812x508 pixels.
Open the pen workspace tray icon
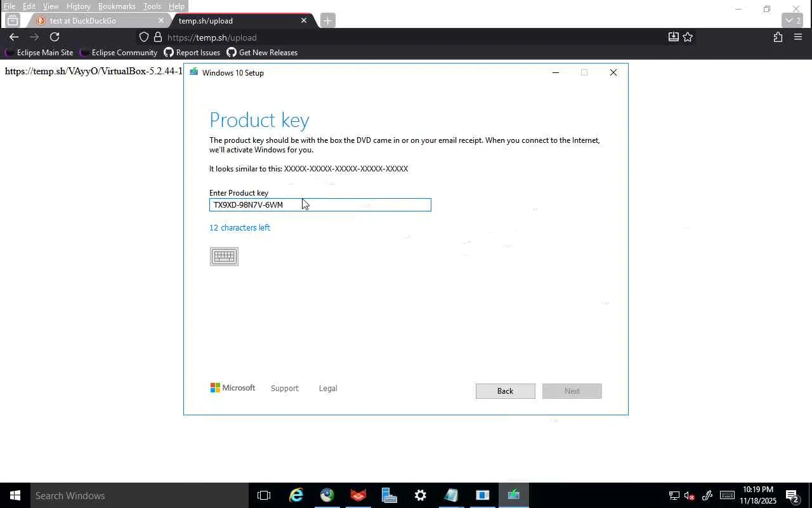tap(707, 496)
